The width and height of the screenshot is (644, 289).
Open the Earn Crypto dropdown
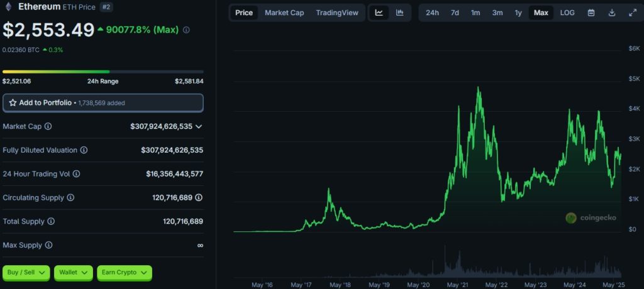124,272
